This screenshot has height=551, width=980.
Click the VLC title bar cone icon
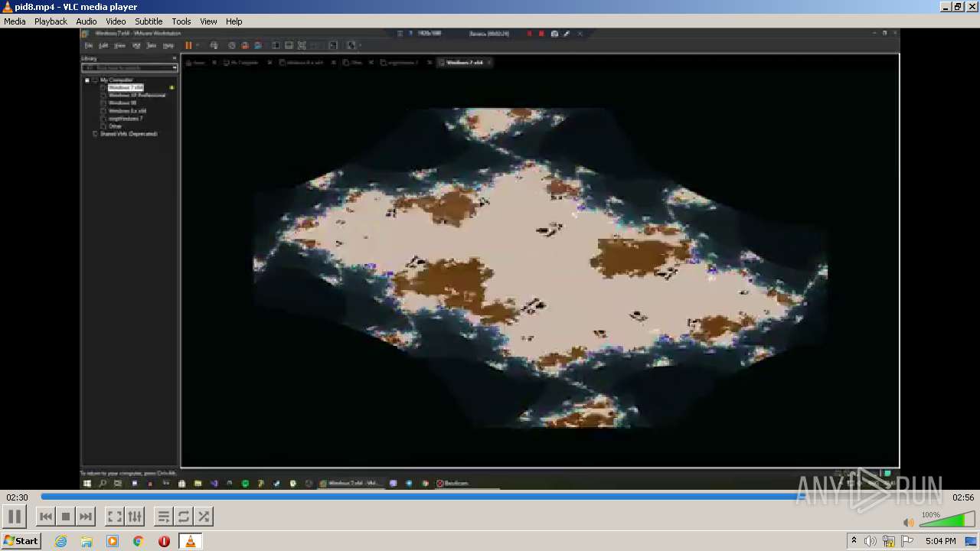pyautogui.click(x=7, y=7)
